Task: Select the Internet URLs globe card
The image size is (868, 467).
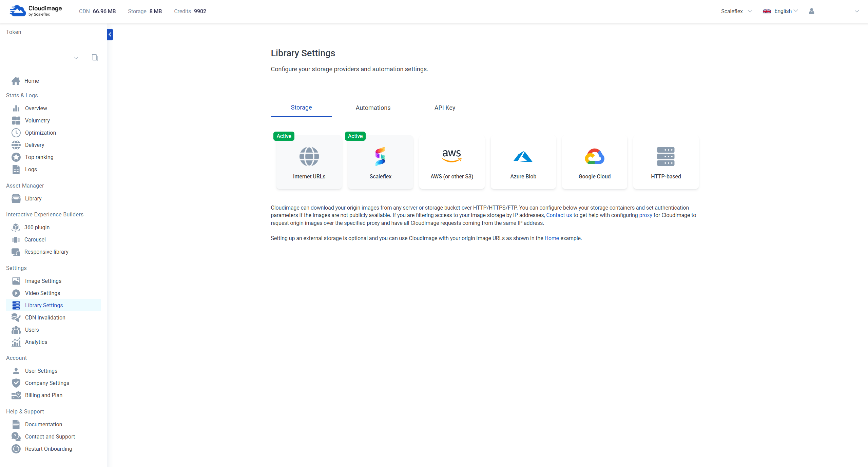Action: point(309,162)
